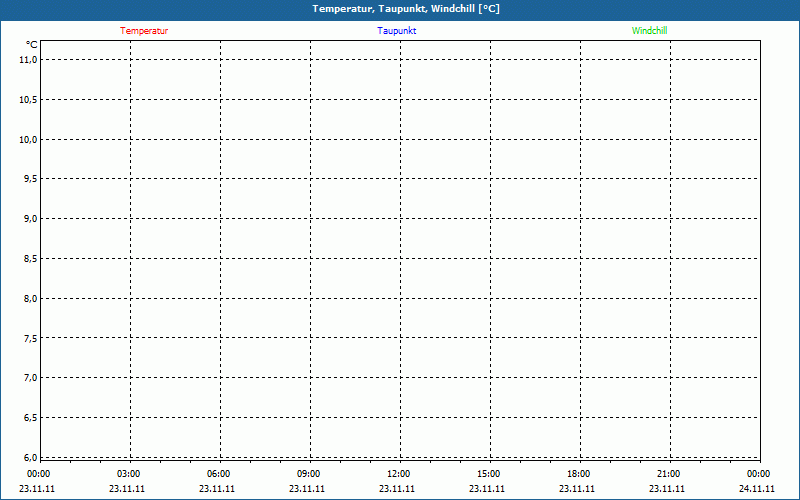This screenshot has width=800, height=500.
Task: Click the 09:00 time axis label
Action: coord(309,474)
